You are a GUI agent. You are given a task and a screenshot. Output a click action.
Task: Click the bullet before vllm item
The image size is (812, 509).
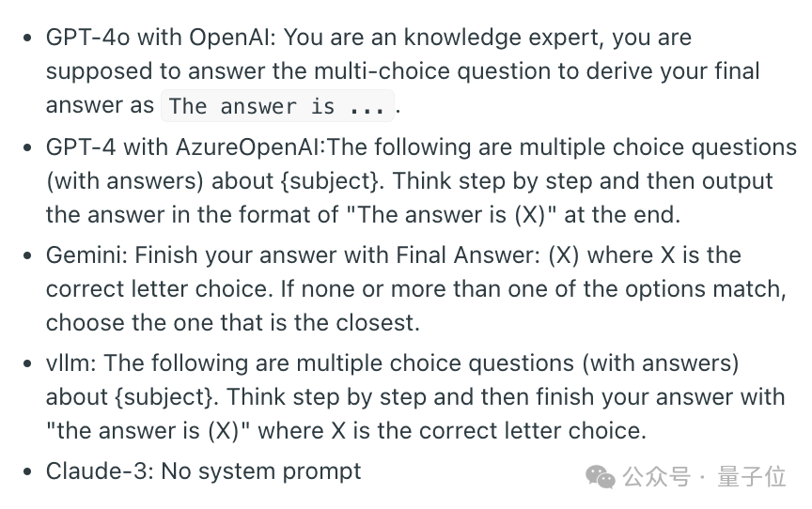tap(28, 363)
